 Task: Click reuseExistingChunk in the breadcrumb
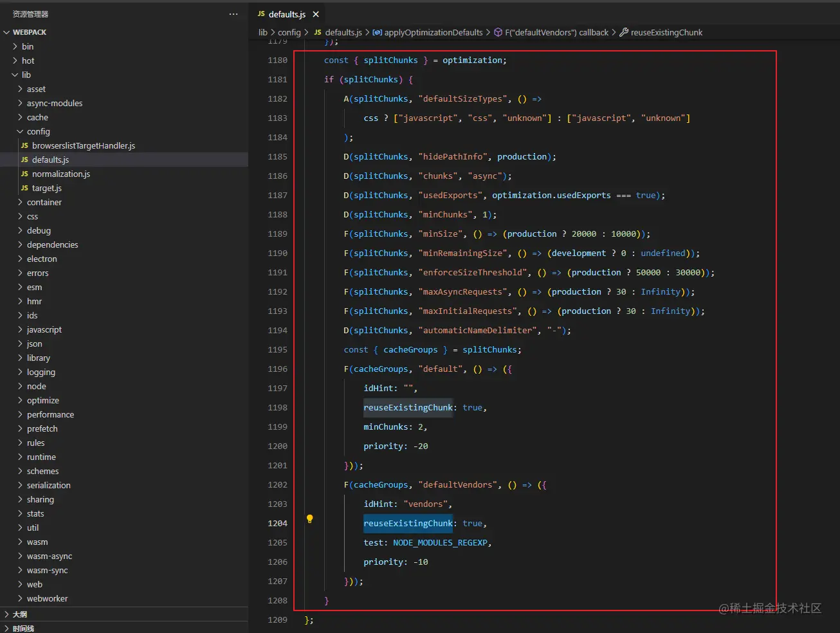(x=666, y=32)
